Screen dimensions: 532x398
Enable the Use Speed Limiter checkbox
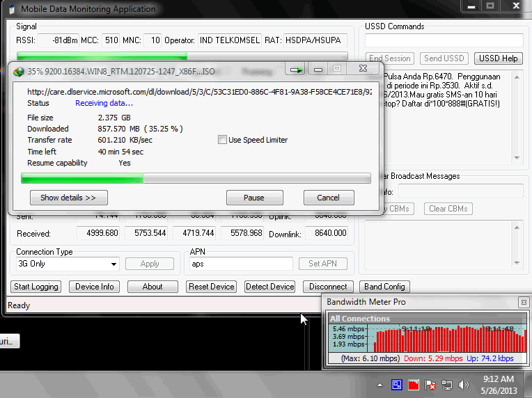tap(222, 140)
